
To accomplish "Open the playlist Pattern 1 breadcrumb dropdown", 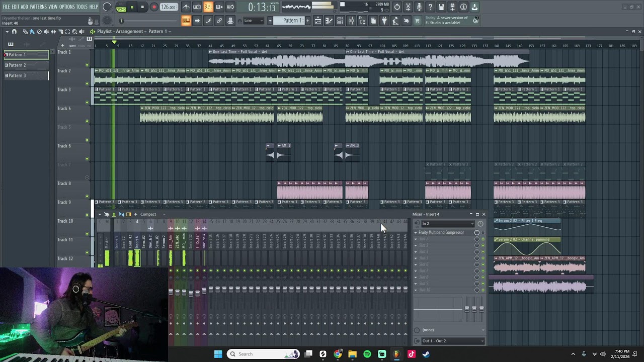I will (x=159, y=31).
